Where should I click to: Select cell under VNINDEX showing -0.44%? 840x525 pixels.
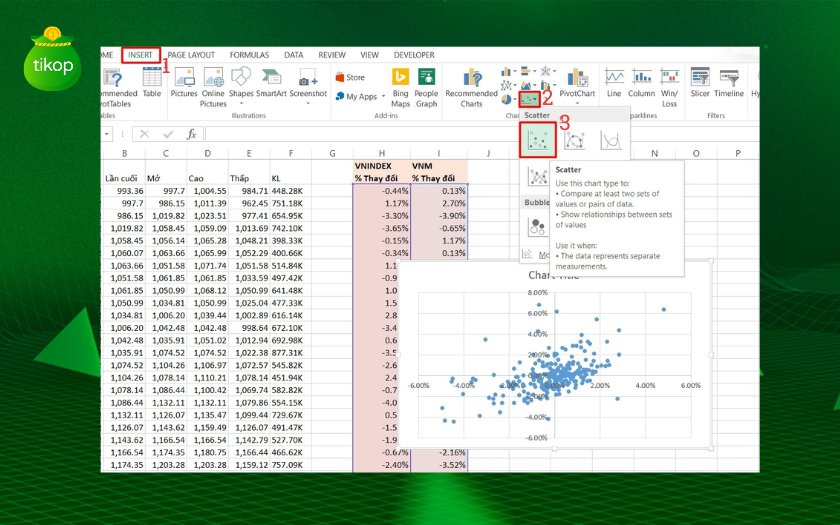tap(381, 190)
